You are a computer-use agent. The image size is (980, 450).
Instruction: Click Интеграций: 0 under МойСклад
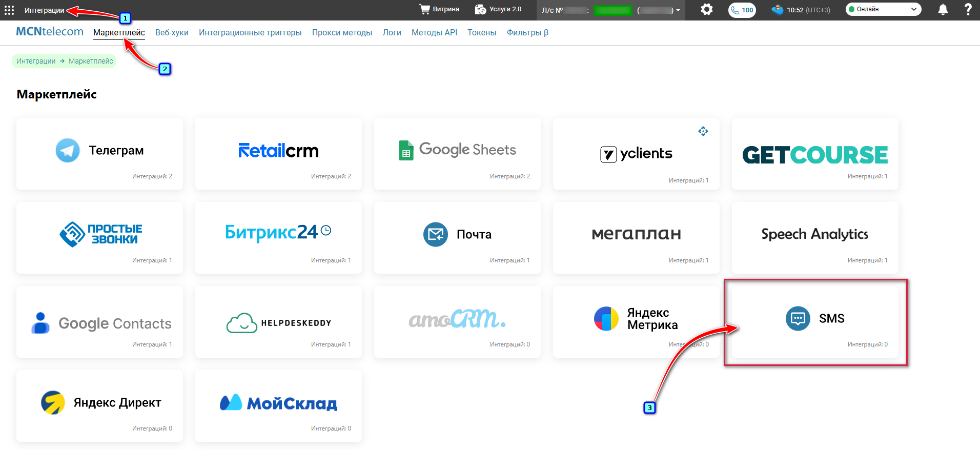331,428
